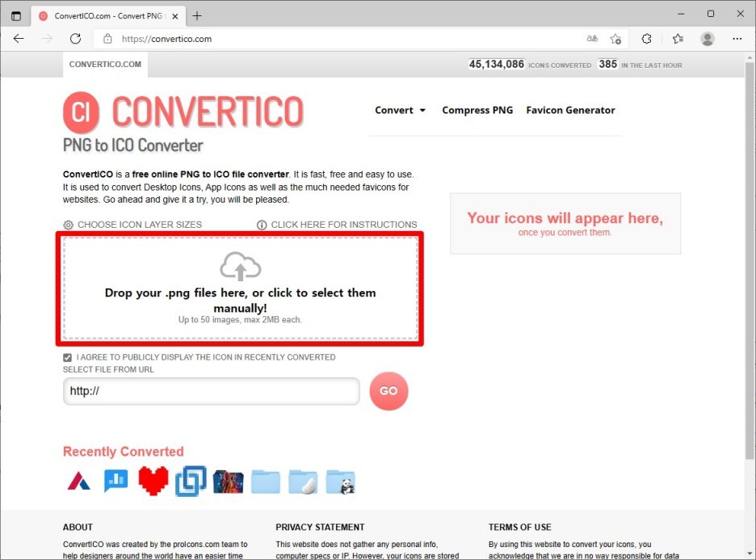
Task: Maximize the browser window
Action: 711,14
